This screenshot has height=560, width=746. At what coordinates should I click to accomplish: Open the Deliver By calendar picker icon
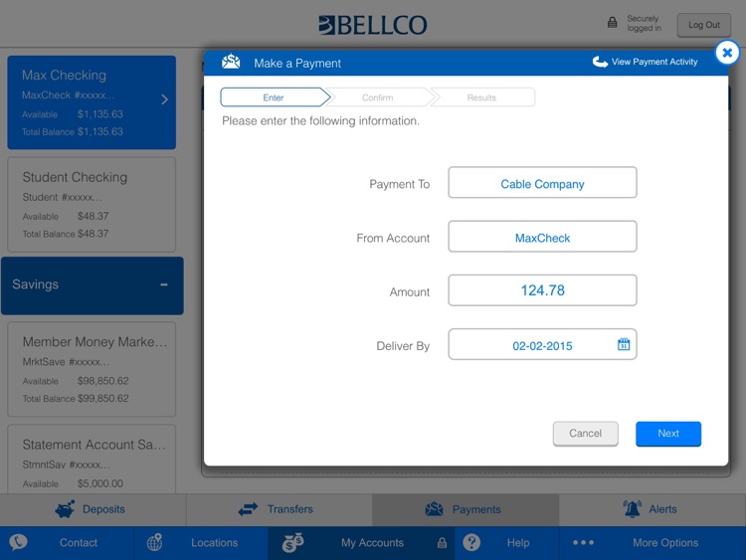tap(624, 344)
